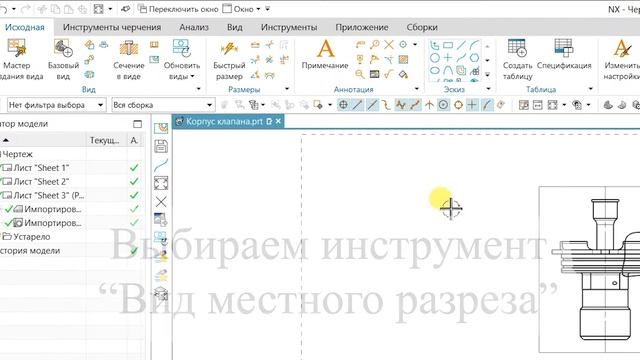Open the Окно dropdown menu
This screenshot has height=360, width=640.
(242, 9)
